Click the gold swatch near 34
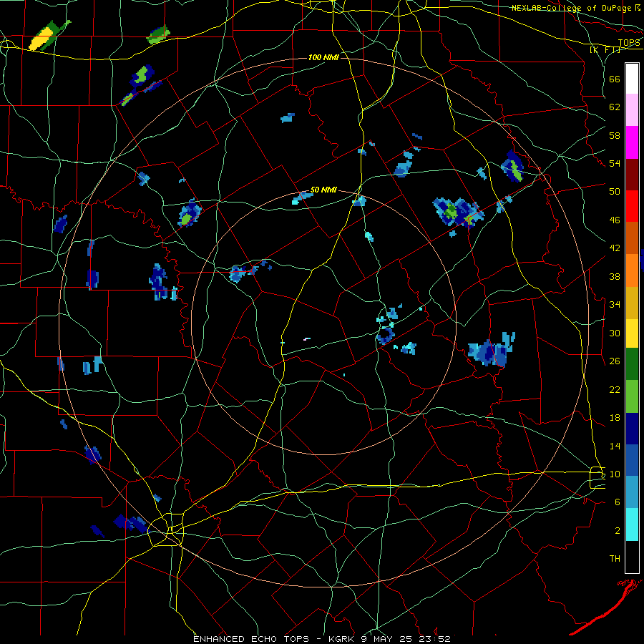 coord(632,303)
